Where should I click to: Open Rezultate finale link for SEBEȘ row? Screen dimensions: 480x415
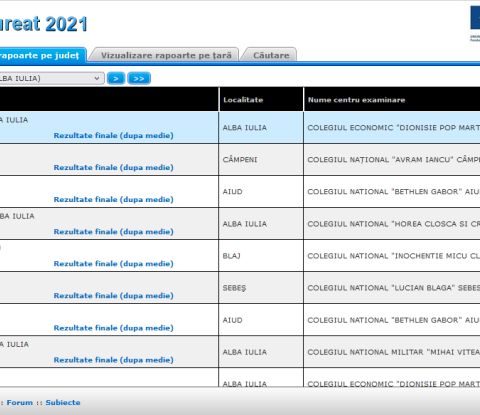tap(114, 296)
